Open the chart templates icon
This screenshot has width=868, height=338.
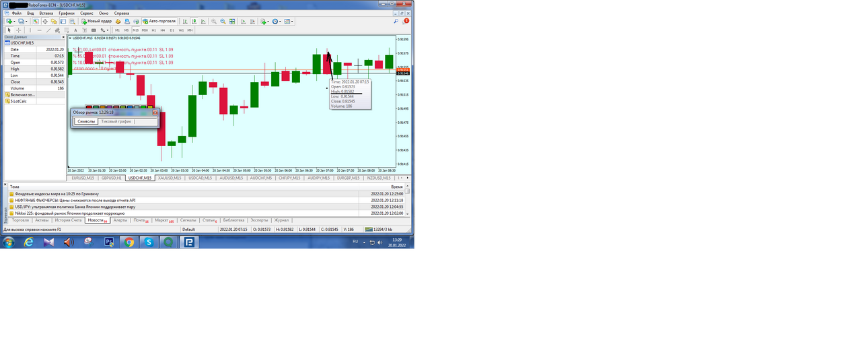[x=287, y=21]
